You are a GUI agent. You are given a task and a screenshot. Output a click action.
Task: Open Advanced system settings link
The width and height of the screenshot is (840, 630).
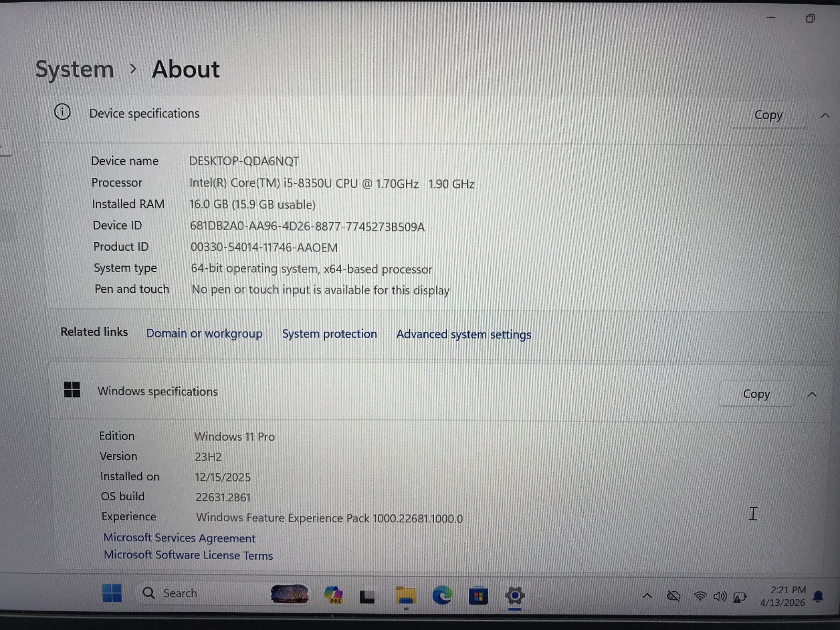point(464,334)
